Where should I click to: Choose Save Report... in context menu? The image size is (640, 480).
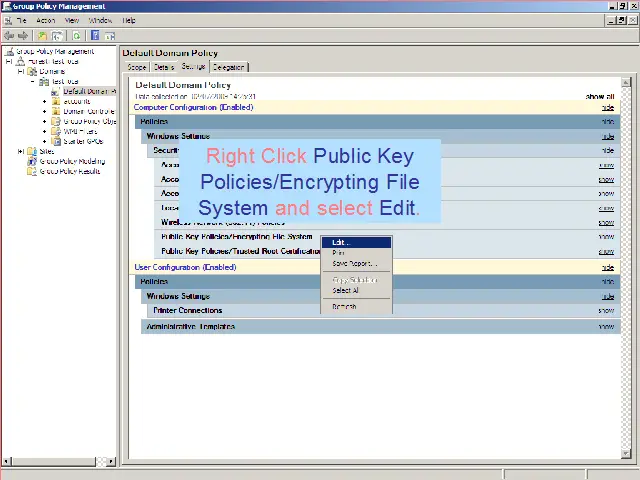(x=353, y=263)
